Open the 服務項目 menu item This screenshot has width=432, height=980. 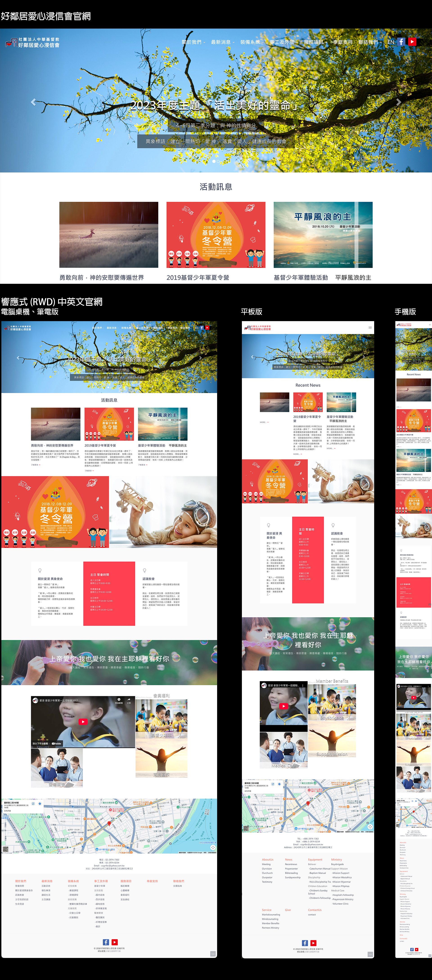coord(314,42)
